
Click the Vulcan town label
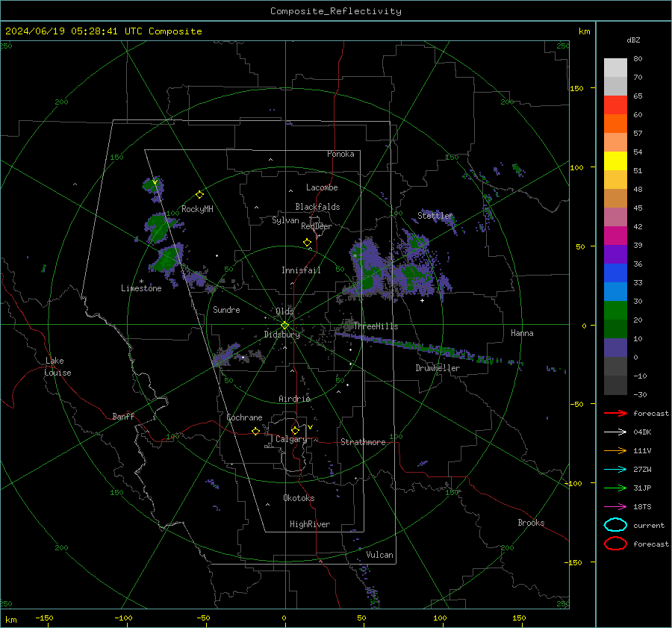coord(379,555)
